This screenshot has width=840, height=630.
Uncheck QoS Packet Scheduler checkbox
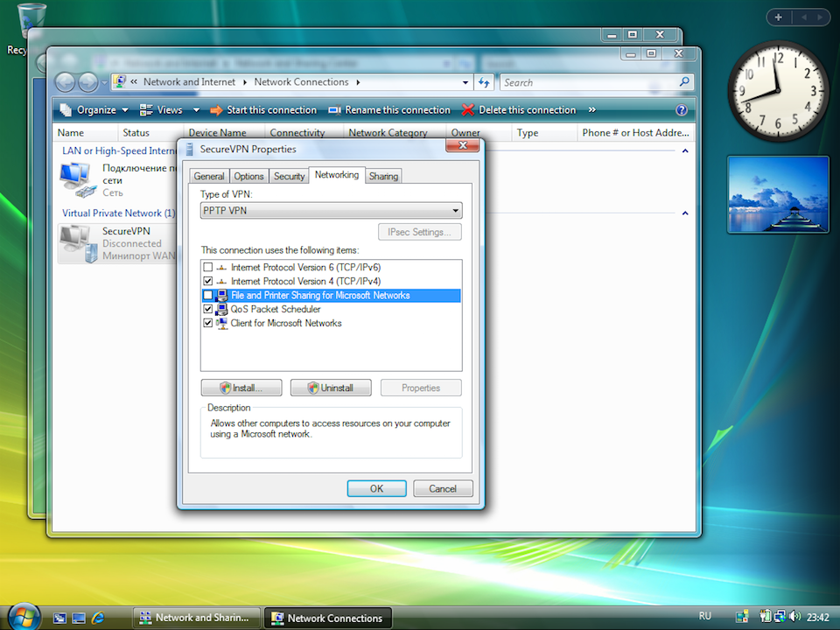[208, 309]
